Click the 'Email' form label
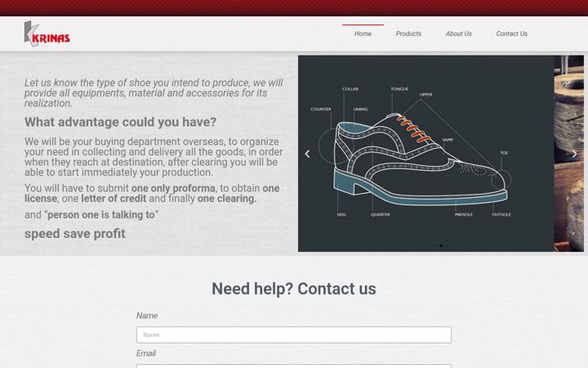Viewport: 588px width, 368px height. (x=146, y=353)
